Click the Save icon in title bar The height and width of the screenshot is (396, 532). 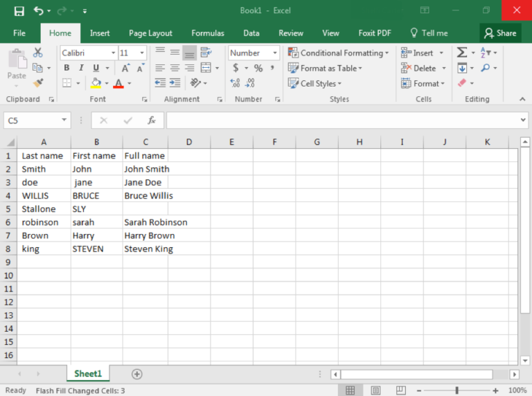(x=19, y=11)
